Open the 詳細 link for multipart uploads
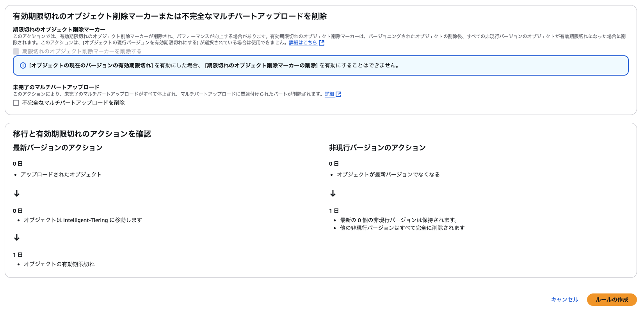Screen dimensions: 644x311 329,94
